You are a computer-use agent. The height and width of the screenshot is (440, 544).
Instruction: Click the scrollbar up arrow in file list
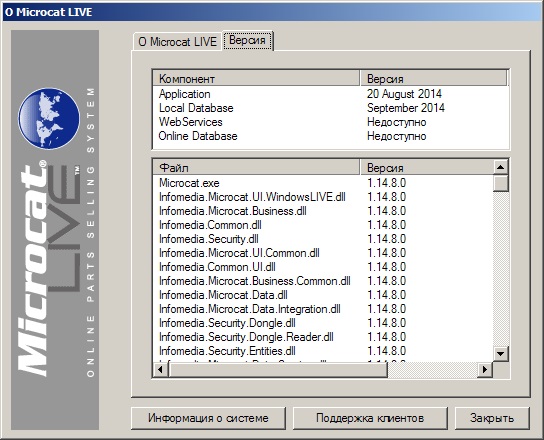click(x=500, y=167)
